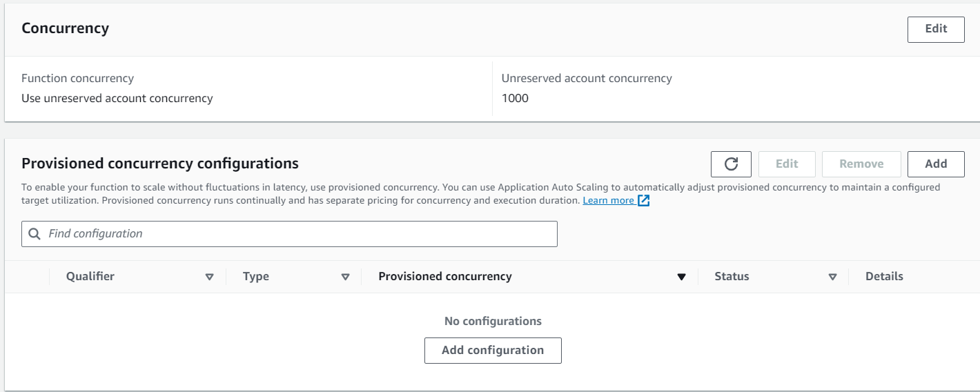Open the Learn more link

click(x=608, y=201)
